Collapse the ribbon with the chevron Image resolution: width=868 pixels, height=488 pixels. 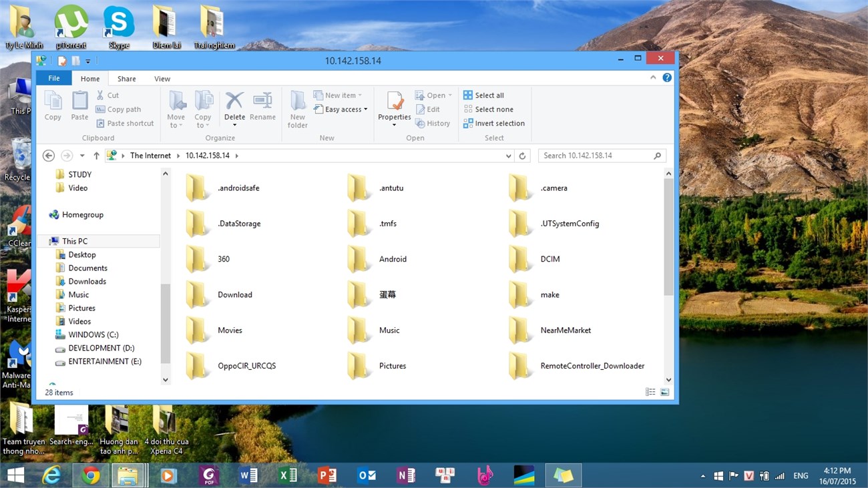click(653, 77)
